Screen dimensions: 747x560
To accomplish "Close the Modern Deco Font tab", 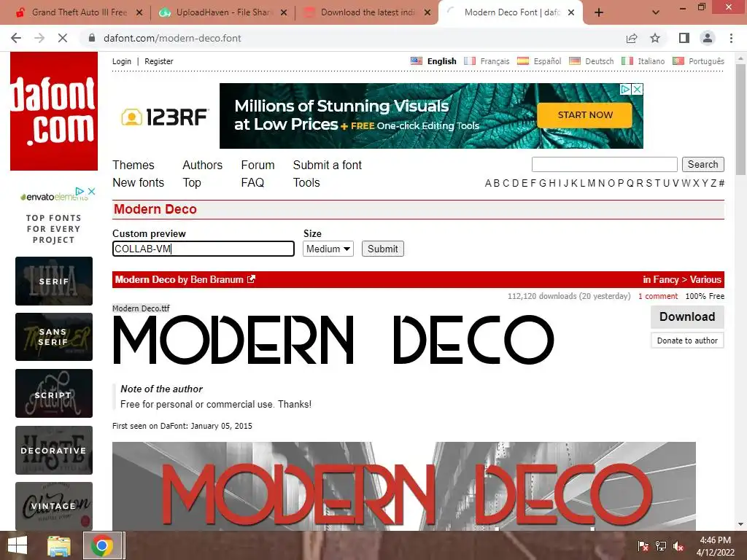I will pyautogui.click(x=571, y=13).
